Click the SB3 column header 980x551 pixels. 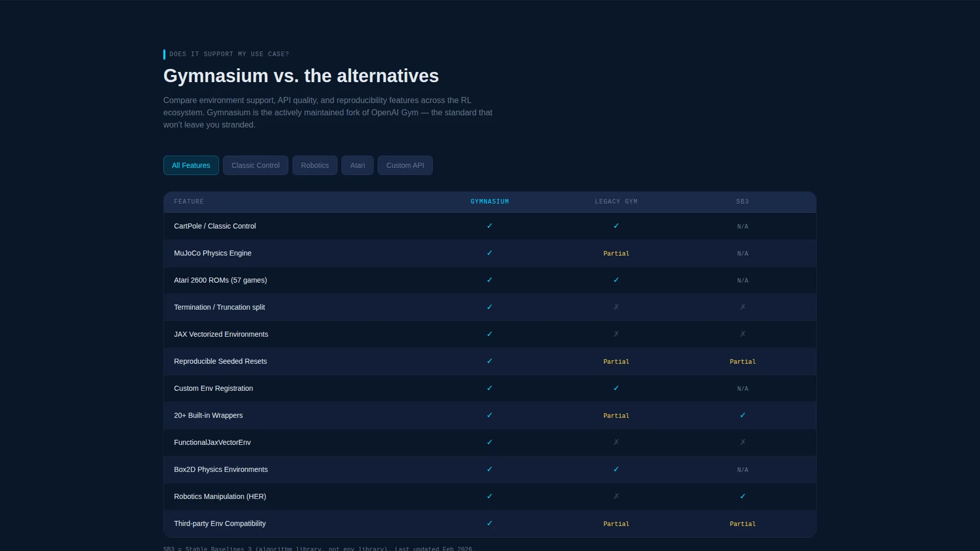coord(743,202)
